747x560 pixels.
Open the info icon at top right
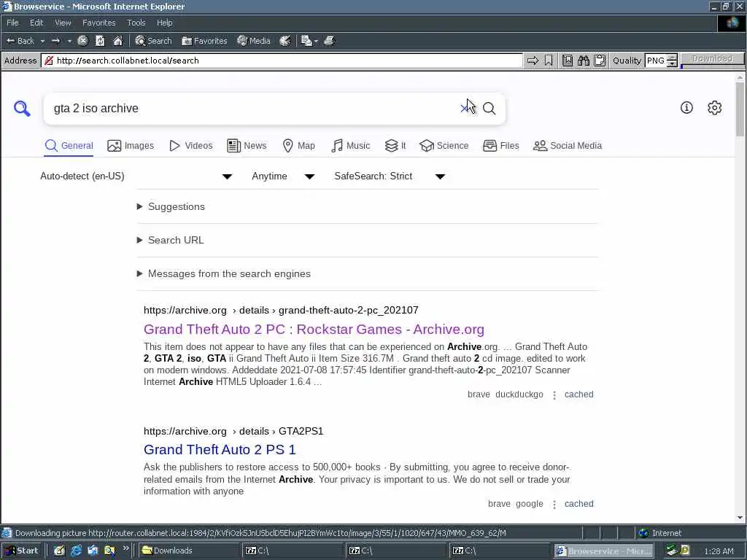(x=686, y=108)
